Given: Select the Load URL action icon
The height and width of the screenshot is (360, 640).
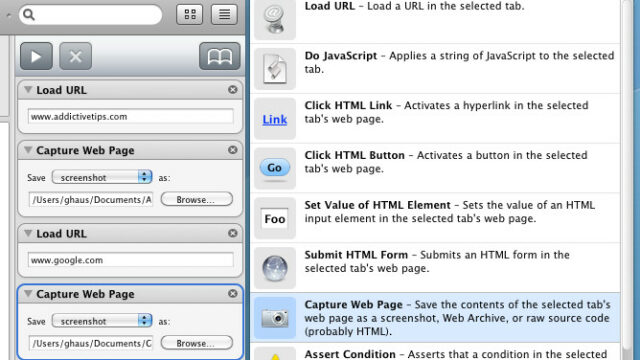Looking at the screenshot, I should point(275,19).
